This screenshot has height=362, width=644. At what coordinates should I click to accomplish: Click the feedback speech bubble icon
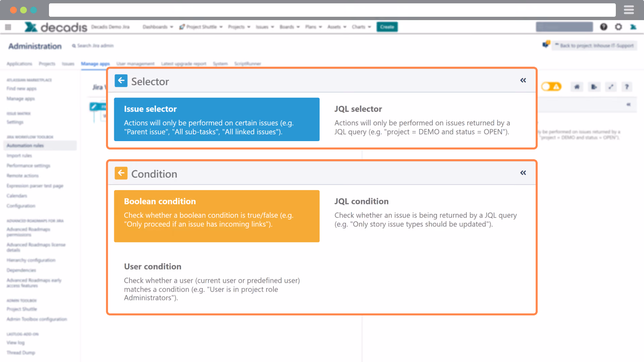pyautogui.click(x=546, y=44)
